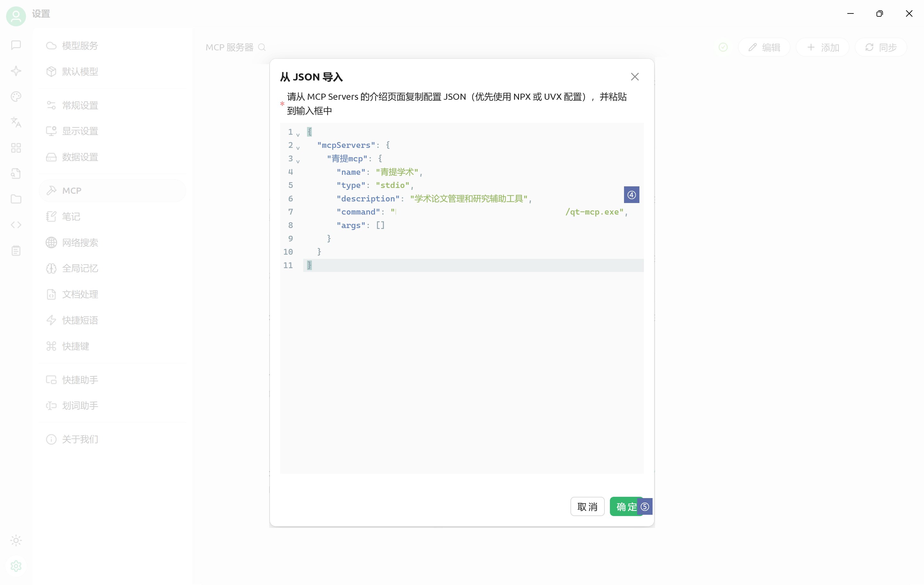Collapse 青提mcp fold arrow on line 3

(x=298, y=161)
